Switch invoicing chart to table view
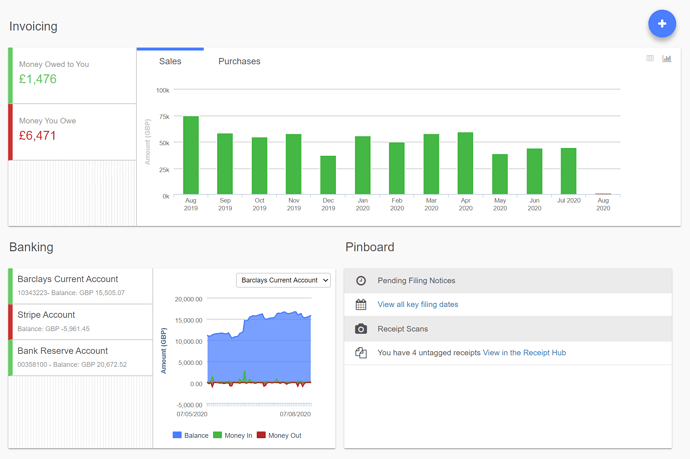This screenshot has width=690, height=459. (650, 59)
